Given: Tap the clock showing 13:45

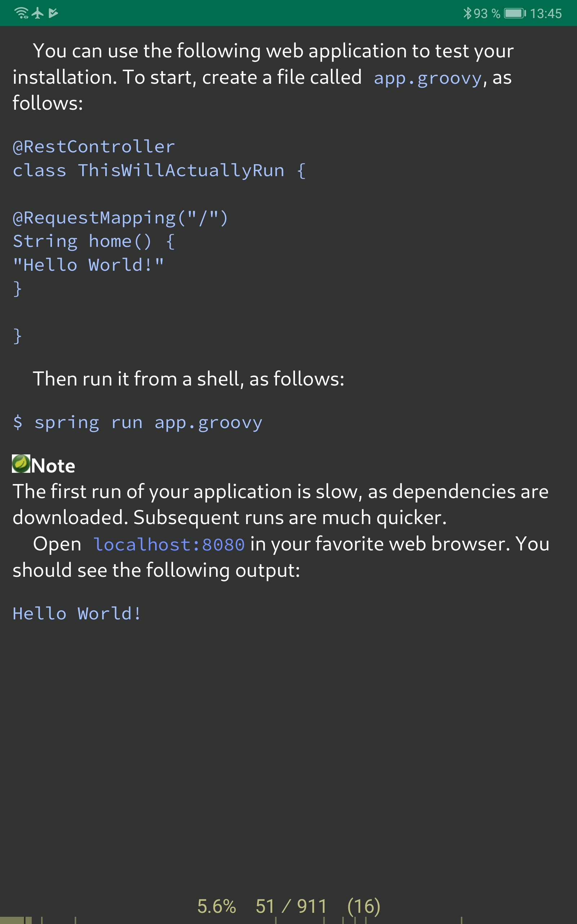Looking at the screenshot, I should pyautogui.click(x=547, y=14).
